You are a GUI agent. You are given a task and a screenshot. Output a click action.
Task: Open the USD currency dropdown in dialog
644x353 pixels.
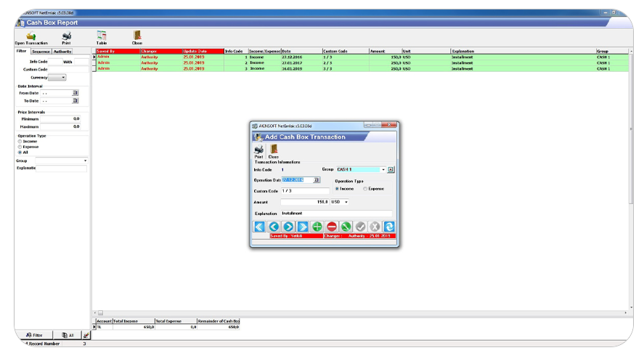(346, 202)
